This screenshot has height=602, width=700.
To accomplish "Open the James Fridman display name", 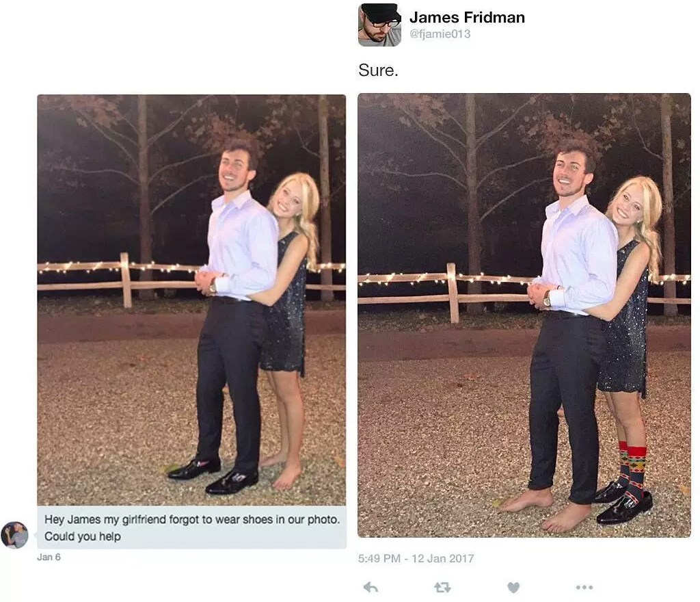I will tap(467, 17).
